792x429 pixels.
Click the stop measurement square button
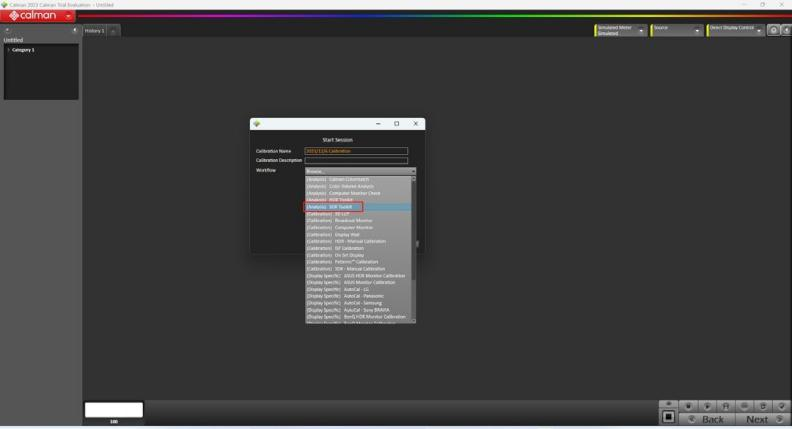[668, 417]
